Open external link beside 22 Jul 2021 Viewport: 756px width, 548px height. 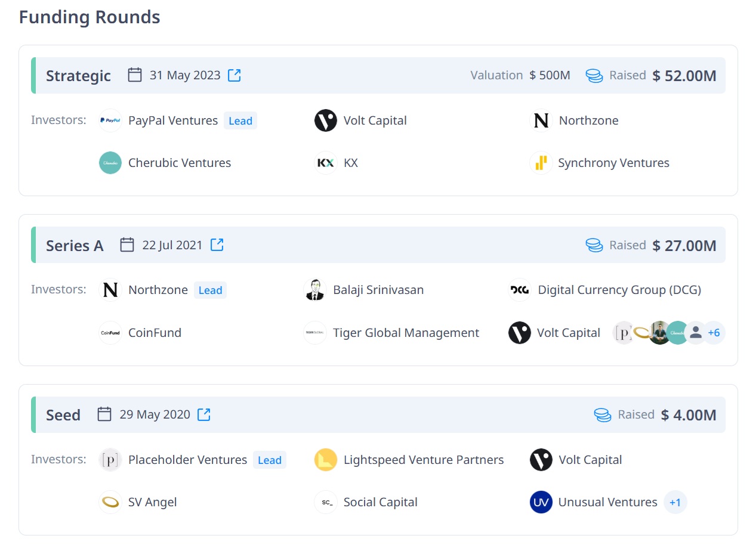click(x=217, y=244)
